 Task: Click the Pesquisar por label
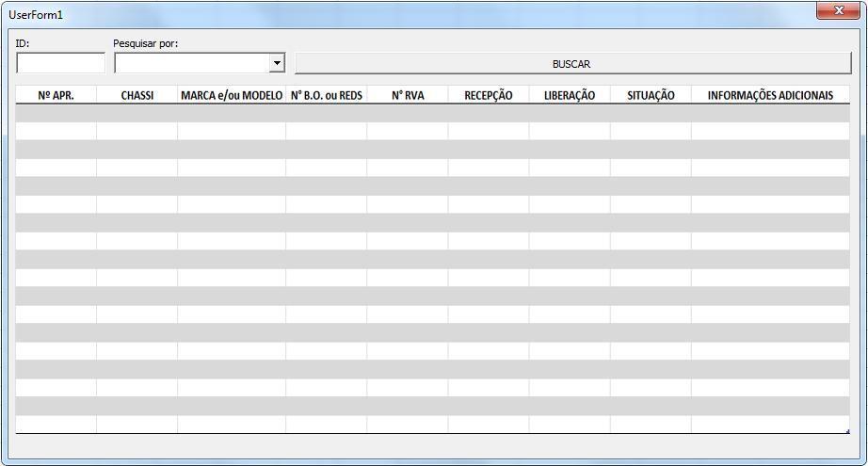[146, 43]
